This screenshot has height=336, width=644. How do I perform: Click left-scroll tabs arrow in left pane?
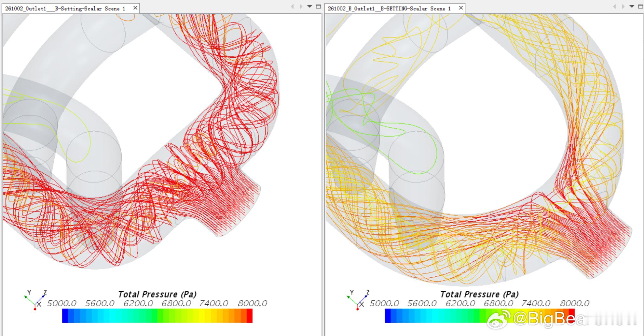click(292, 7)
